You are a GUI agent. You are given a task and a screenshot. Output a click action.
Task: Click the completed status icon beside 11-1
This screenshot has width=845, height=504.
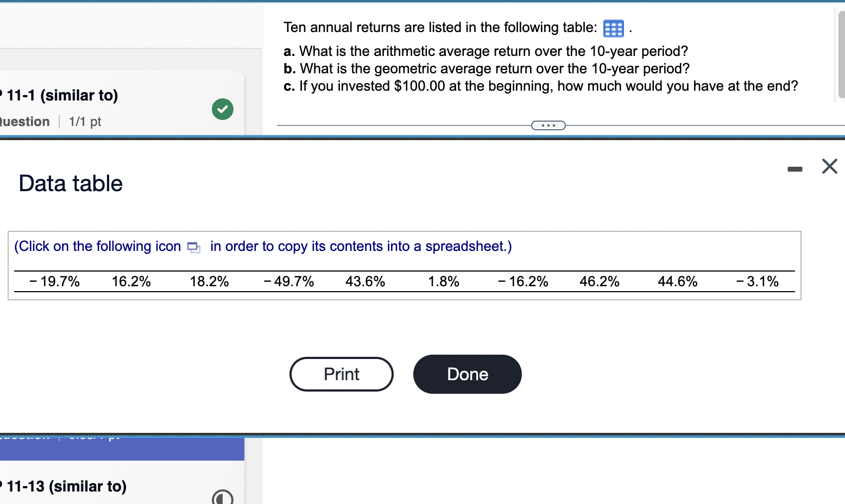click(222, 109)
